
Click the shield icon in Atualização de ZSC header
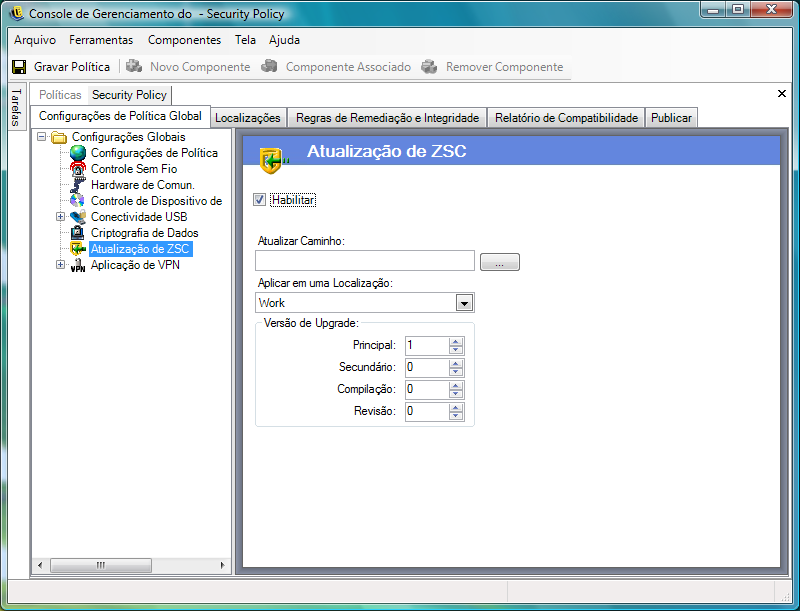(x=273, y=160)
